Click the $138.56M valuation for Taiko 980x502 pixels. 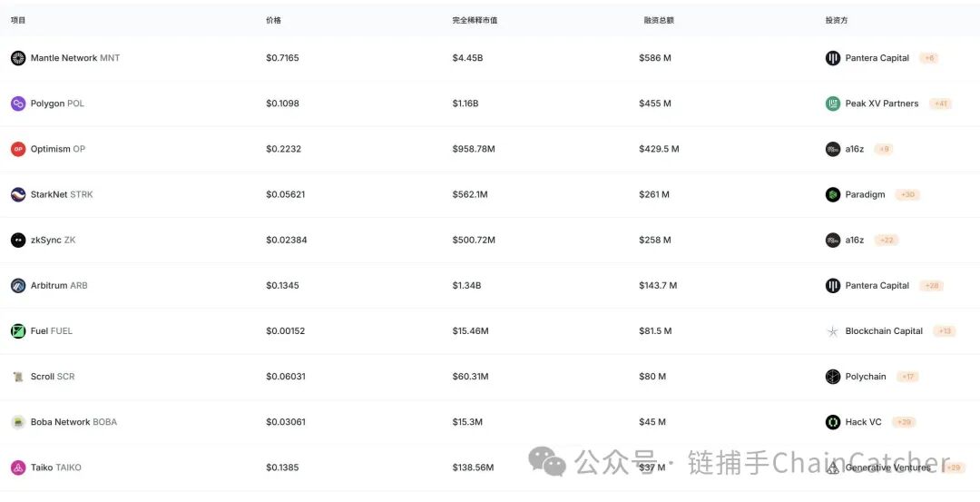pos(473,468)
